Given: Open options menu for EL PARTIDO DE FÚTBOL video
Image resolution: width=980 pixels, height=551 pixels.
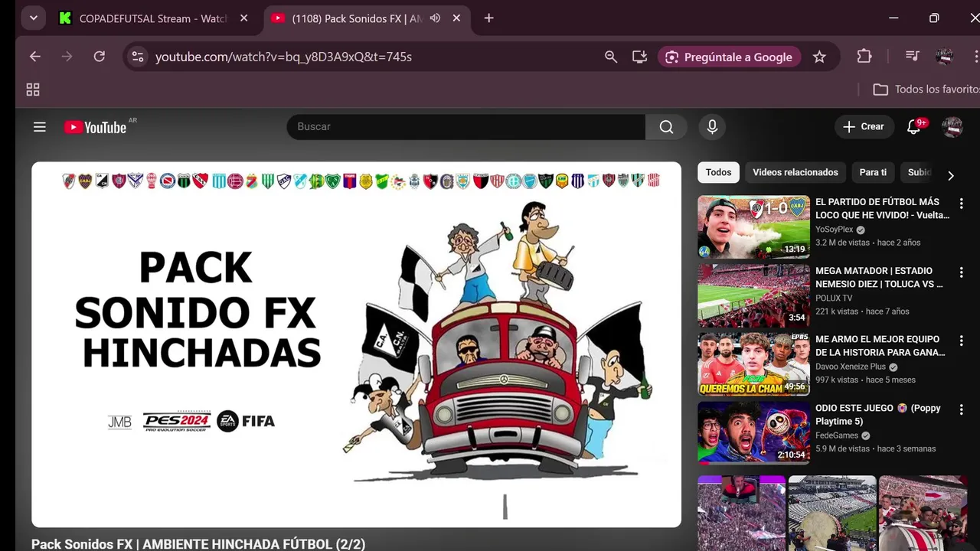Looking at the screenshot, I should tap(962, 204).
